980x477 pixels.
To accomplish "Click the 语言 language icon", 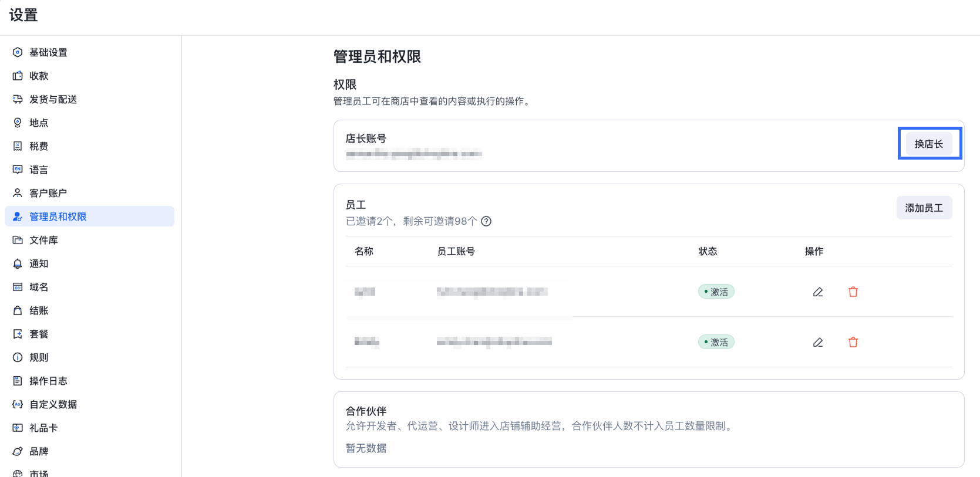I will [x=18, y=170].
